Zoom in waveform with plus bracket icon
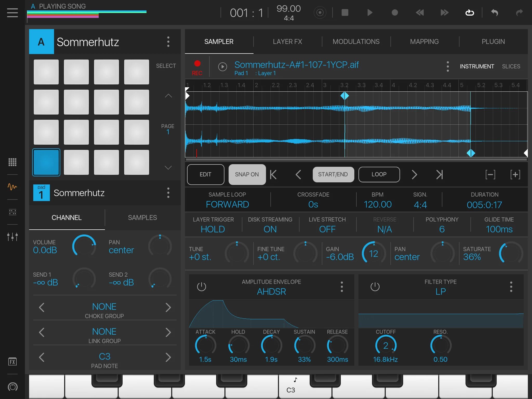 (515, 175)
